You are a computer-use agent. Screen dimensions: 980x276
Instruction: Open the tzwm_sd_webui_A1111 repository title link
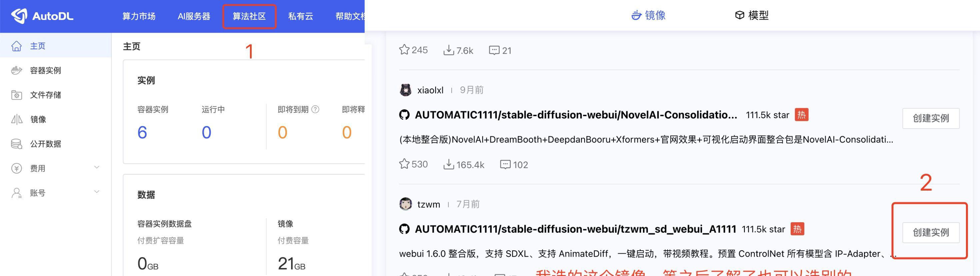(x=575, y=229)
